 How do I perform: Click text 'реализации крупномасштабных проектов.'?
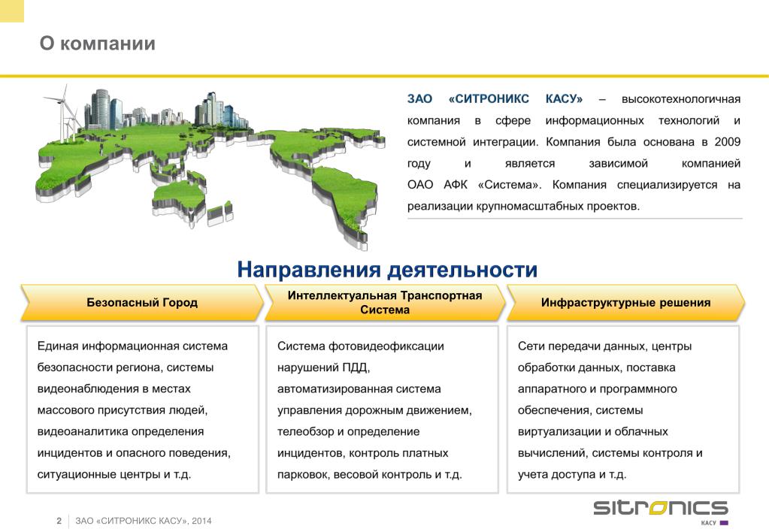tap(523, 207)
